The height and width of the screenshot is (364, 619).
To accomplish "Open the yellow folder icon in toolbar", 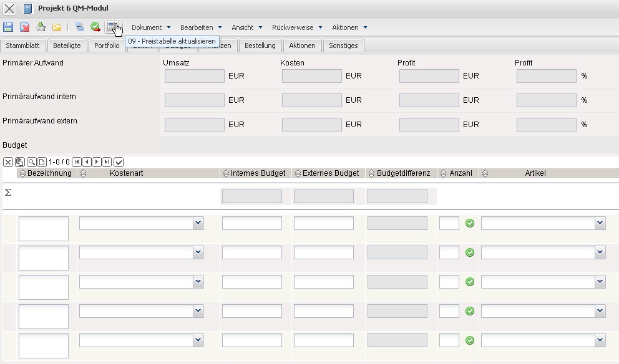I will (57, 27).
